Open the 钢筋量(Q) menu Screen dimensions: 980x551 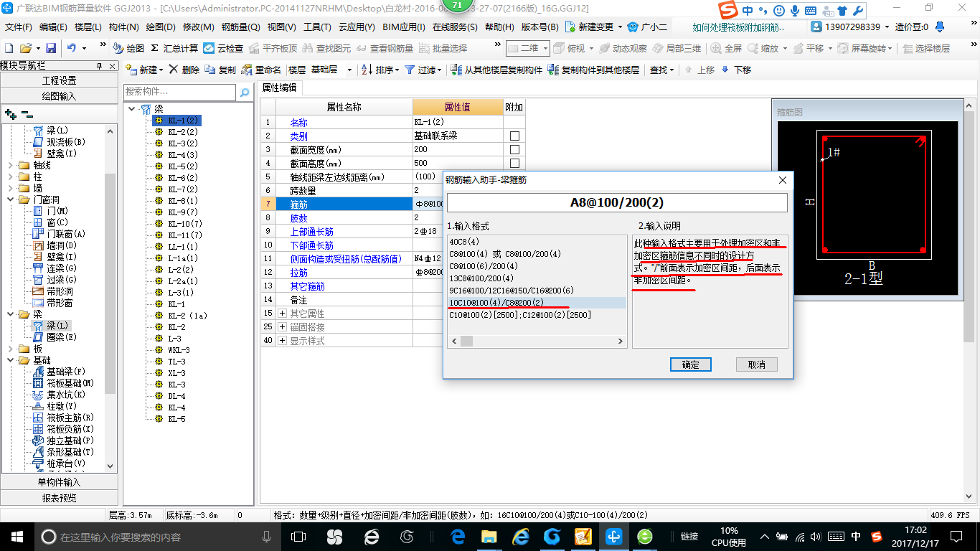pyautogui.click(x=241, y=27)
